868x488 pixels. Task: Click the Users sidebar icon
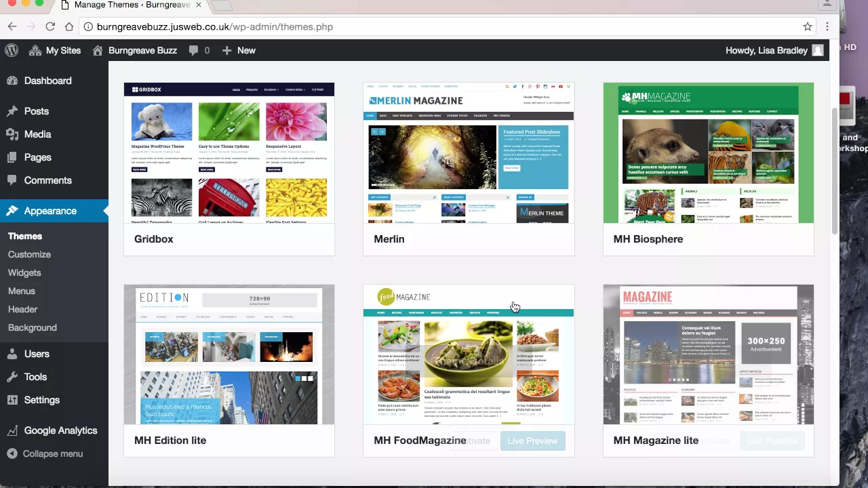[12, 354]
